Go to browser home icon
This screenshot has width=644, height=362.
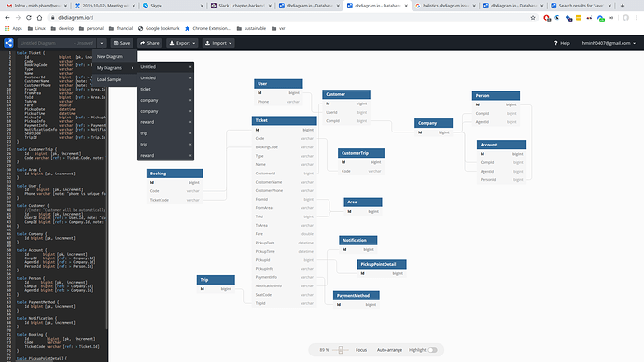(x=39, y=18)
